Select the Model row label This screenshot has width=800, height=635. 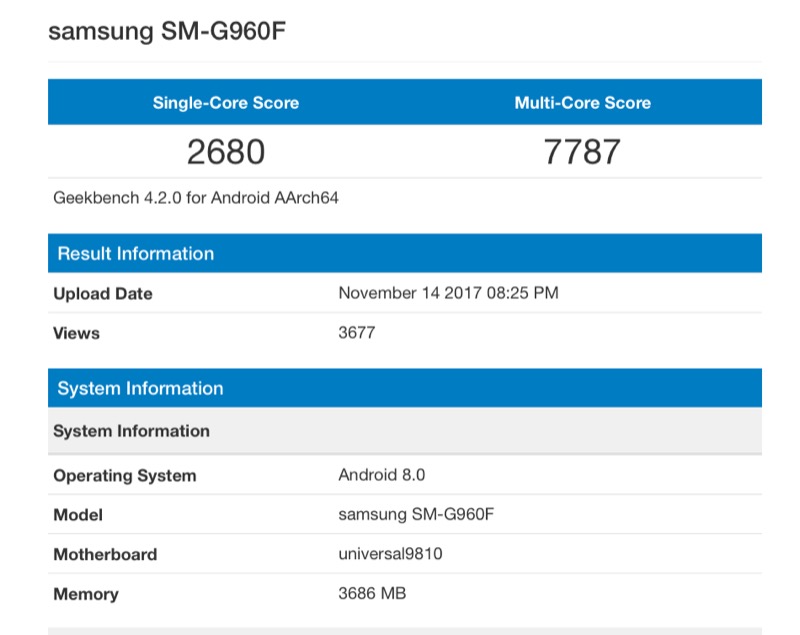[x=78, y=516]
